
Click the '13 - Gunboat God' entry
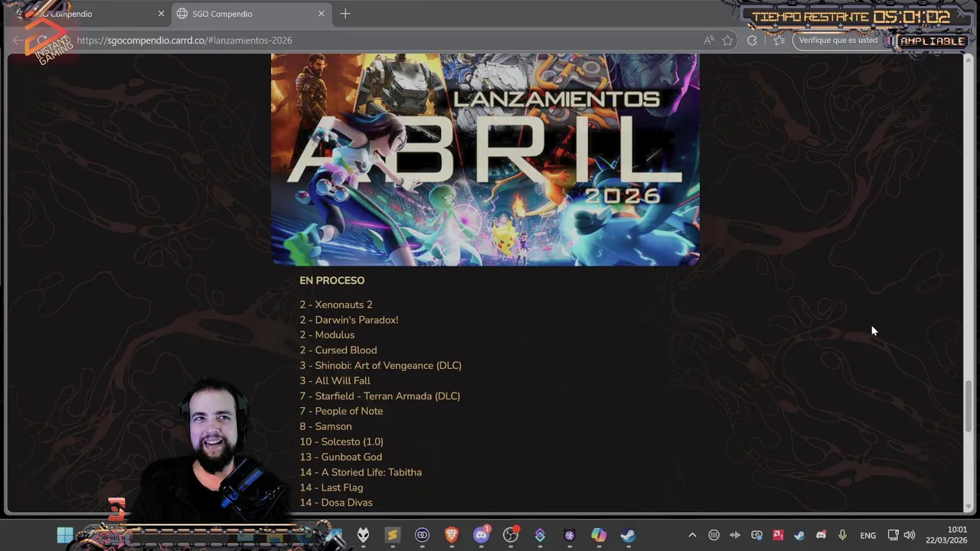341,457
